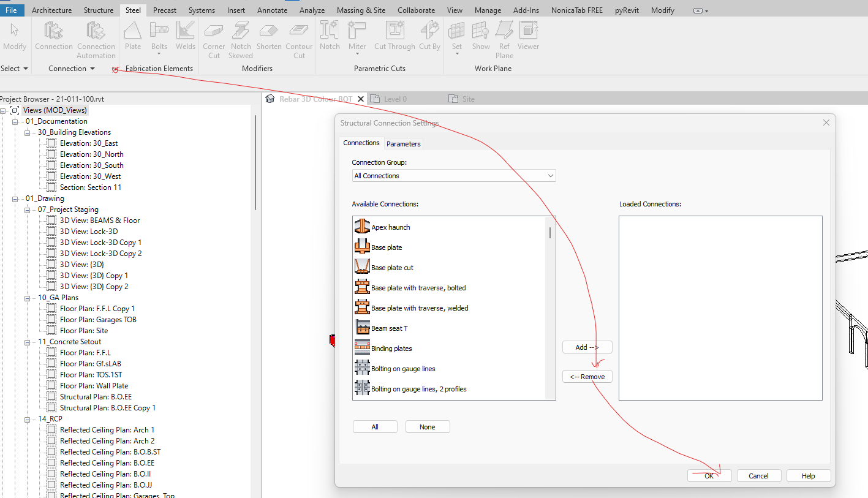The width and height of the screenshot is (868, 498).
Task: Switch to the Parameters tab
Action: click(403, 143)
